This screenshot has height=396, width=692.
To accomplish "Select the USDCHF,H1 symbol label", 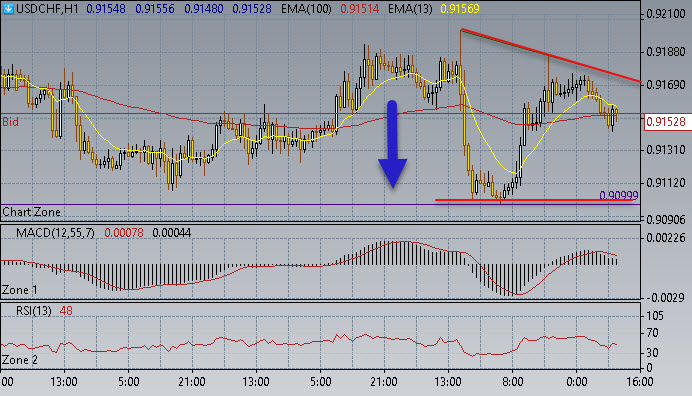I will pos(47,8).
